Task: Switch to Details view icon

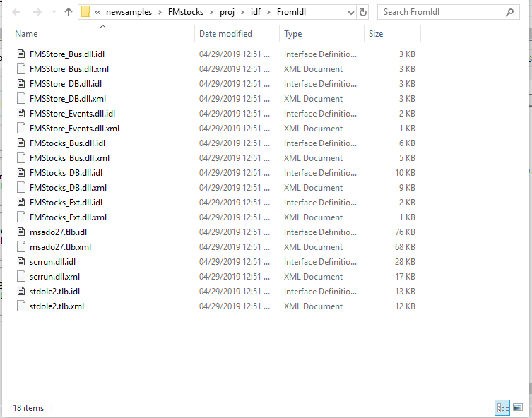Action: pyautogui.click(x=503, y=407)
